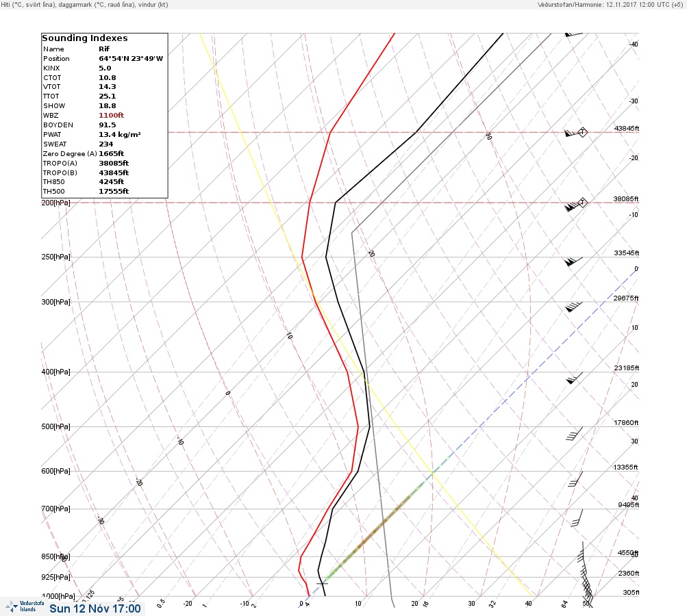Click the 300[hPa] pressure label
Viewport: 687px width, 616px height.
pos(55,302)
